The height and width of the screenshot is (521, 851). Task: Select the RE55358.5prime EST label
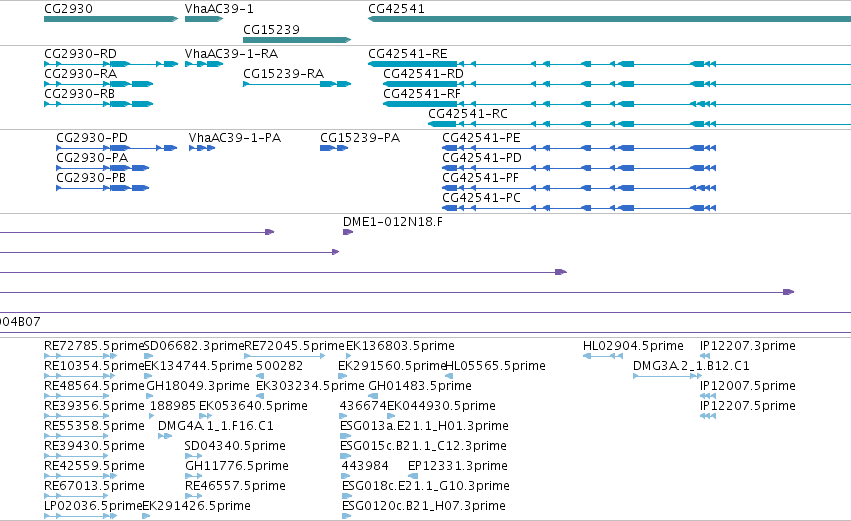[94, 427]
